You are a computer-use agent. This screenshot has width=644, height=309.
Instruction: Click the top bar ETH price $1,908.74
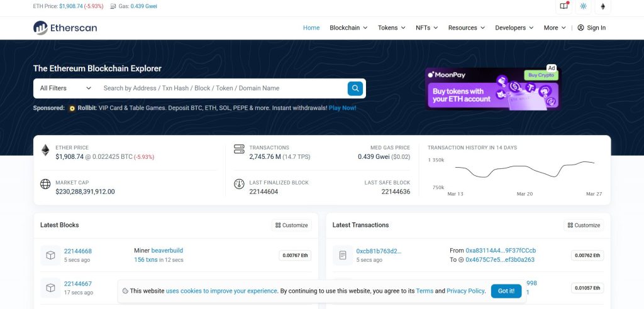point(72,6)
